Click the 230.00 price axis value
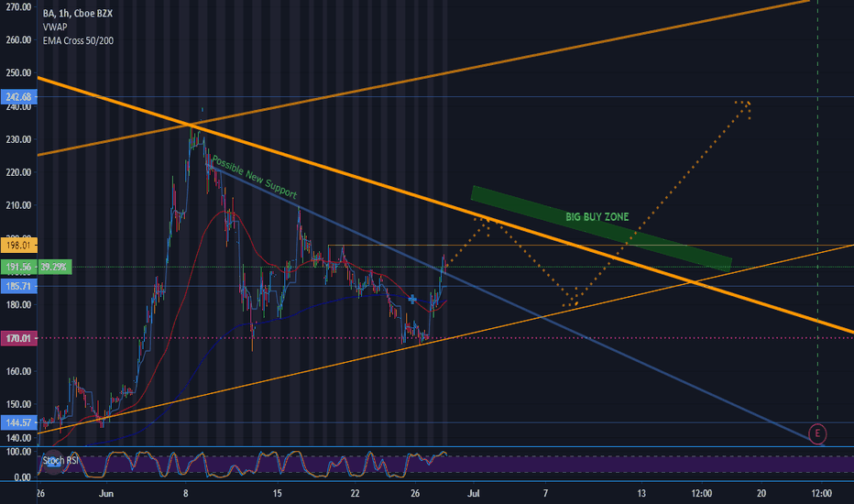The width and height of the screenshot is (854, 504). click(18, 139)
